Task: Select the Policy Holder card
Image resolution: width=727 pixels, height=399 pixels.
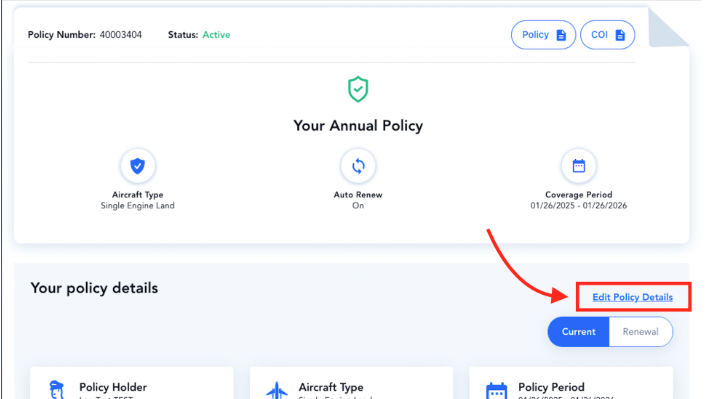Action: pos(132,383)
